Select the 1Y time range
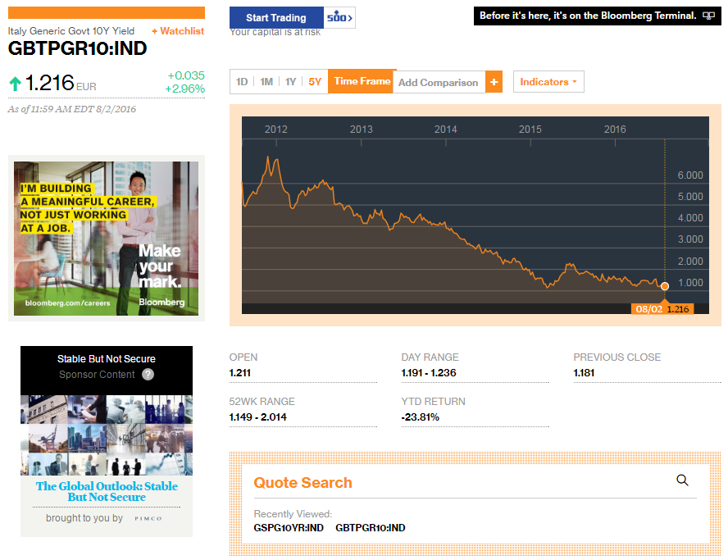The width and height of the screenshot is (728, 560). click(291, 82)
